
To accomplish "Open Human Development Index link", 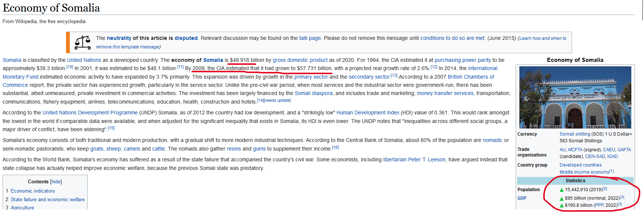I will click(368, 113).
